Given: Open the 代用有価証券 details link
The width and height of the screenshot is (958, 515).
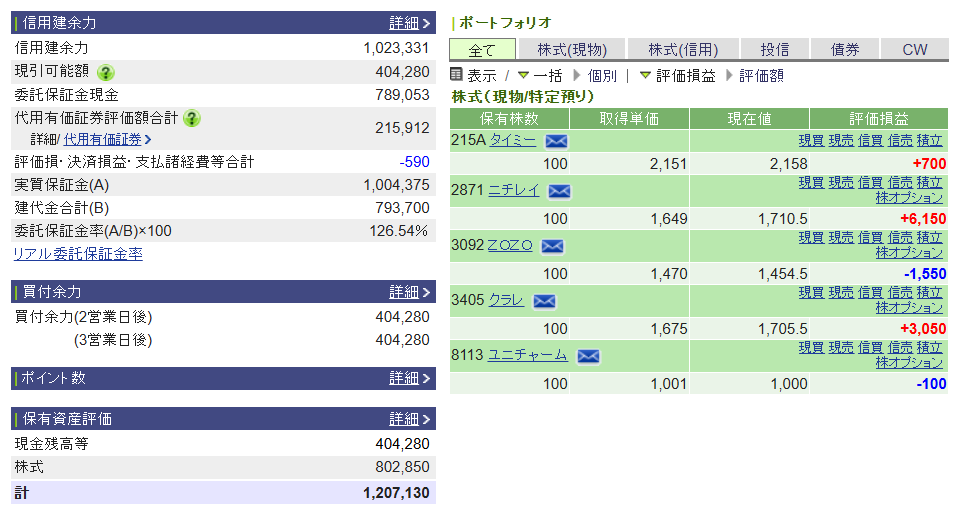Looking at the screenshot, I should (x=107, y=140).
